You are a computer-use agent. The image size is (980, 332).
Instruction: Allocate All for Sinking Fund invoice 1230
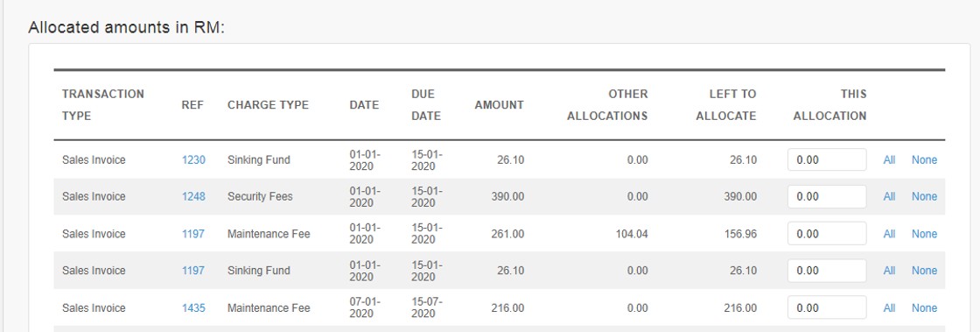[x=889, y=160]
